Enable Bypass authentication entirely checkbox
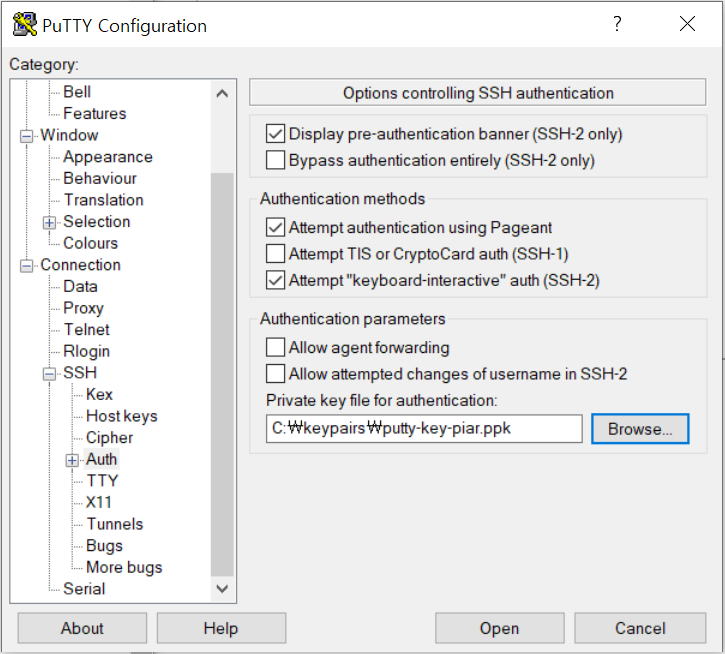725x654 pixels. tap(275, 160)
